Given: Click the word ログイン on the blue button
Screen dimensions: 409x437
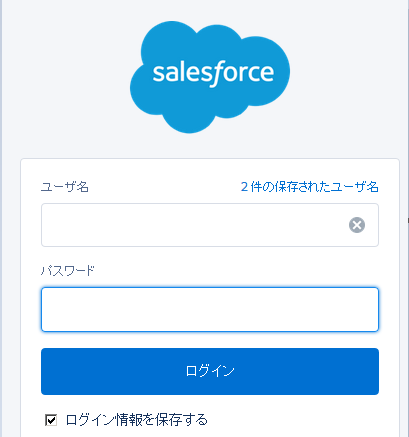Looking at the screenshot, I should coord(210,371).
